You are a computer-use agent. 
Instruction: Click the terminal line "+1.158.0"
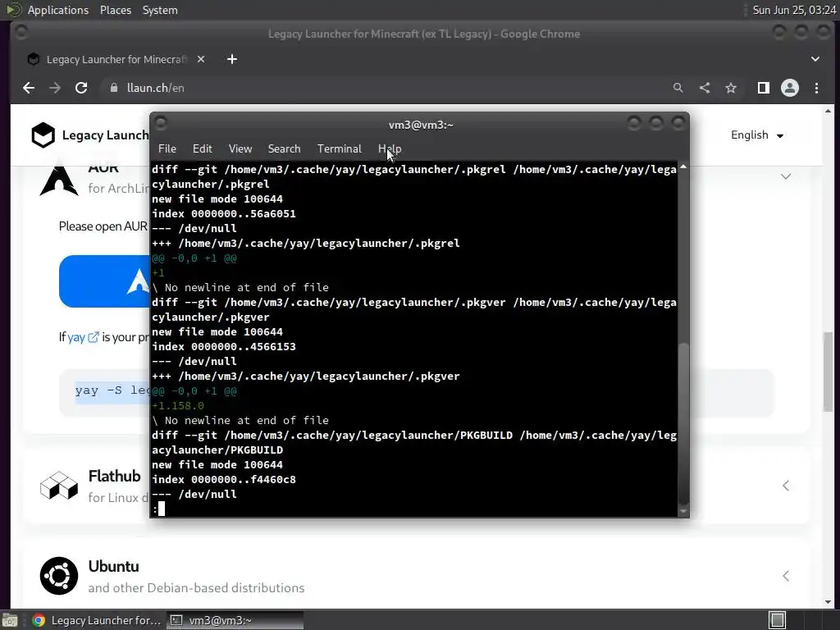[x=178, y=406]
